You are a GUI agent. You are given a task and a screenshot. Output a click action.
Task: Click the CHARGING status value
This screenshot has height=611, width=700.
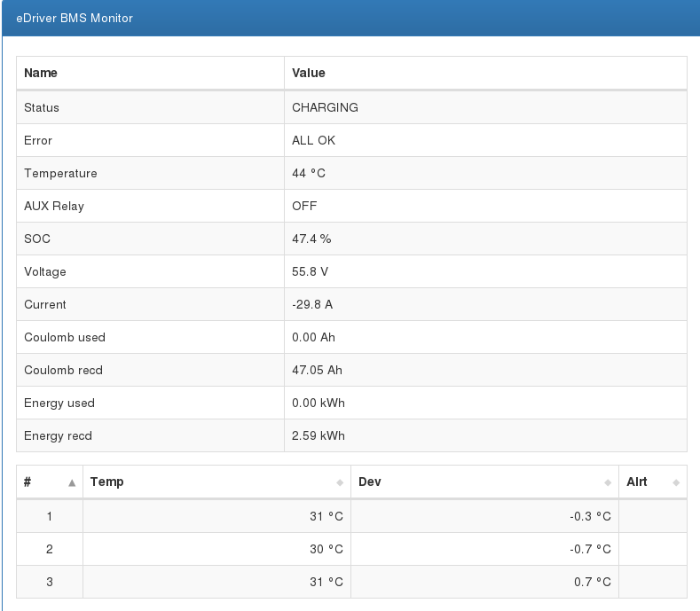coord(325,107)
